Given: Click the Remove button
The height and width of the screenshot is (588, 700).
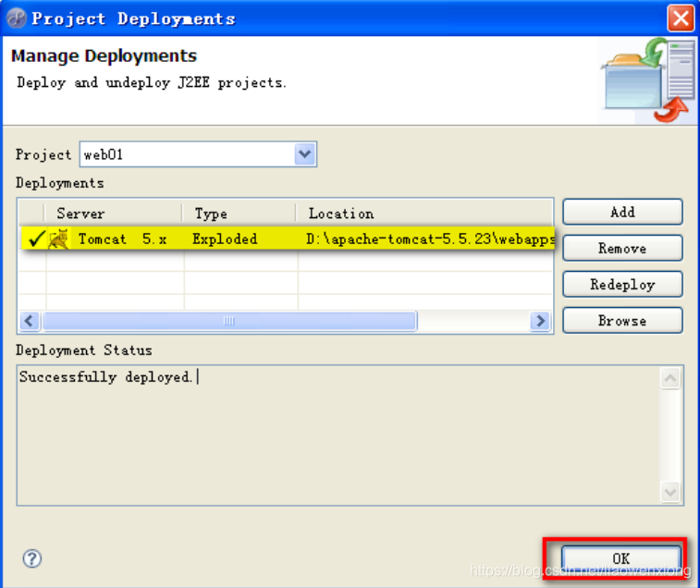Looking at the screenshot, I should [622, 248].
